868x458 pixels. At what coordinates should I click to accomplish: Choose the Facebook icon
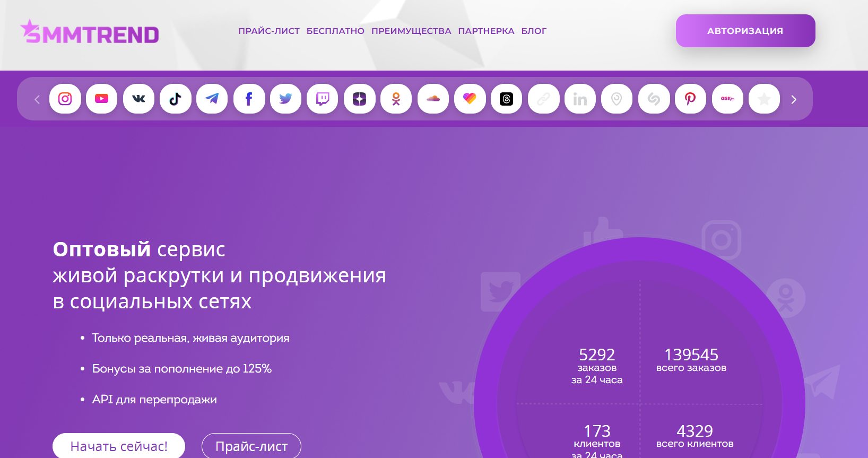click(249, 99)
